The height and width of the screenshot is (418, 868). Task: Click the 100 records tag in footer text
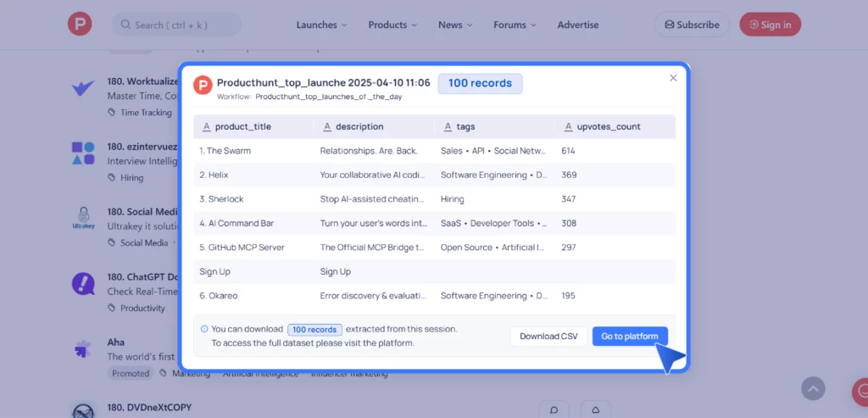click(x=315, y=330)
